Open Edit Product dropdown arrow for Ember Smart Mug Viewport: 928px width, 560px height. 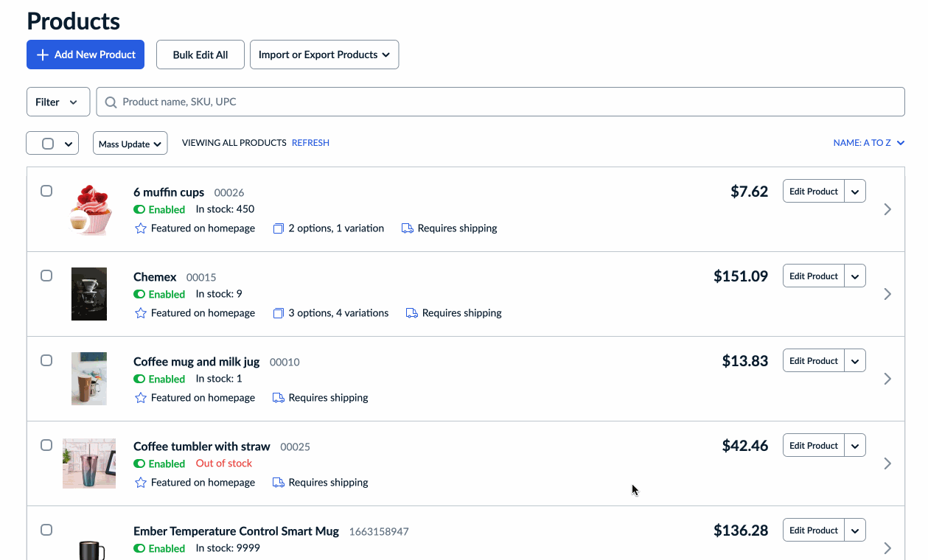point(855,531)
